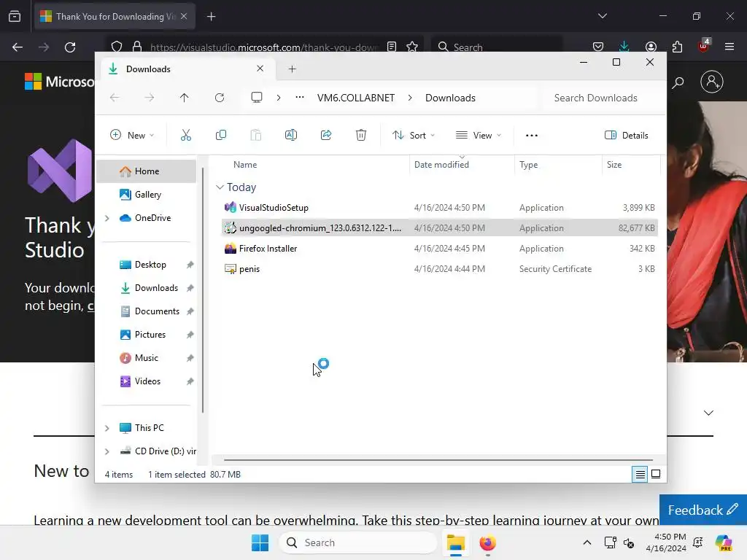Click the Firefox List all tabs chevron
The height and width of the screenshot is (560, 747).
[x=603, y=16]
